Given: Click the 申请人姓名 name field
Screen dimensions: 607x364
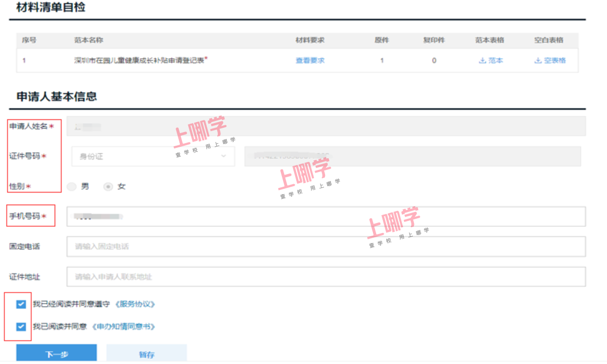Looking at the screenshot, I should tap(326, 126).
